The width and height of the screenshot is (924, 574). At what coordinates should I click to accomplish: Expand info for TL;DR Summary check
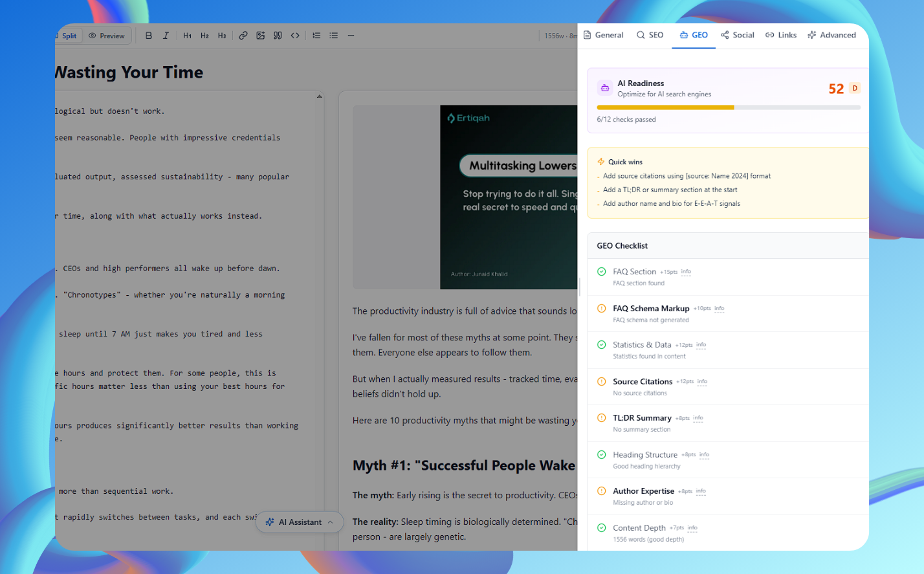tap(698, 418)
